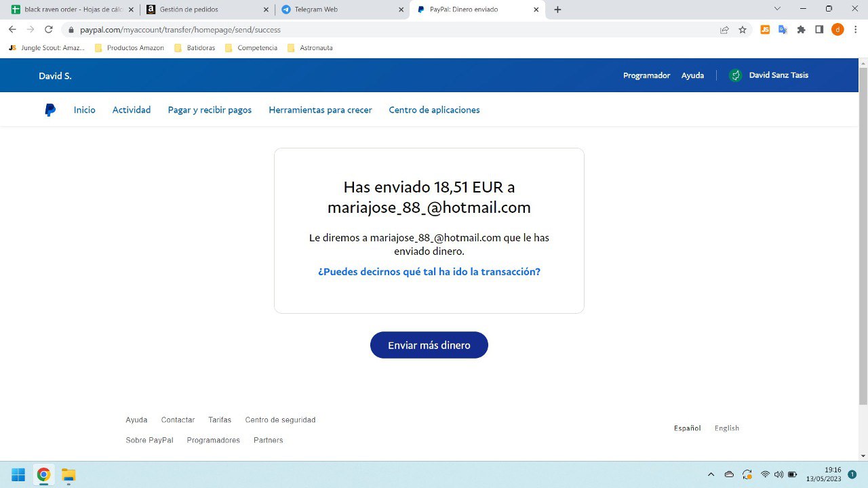Bookmark this page with the star icon
Viewport: 868px width, 488px height.
(x=743, y=30)
